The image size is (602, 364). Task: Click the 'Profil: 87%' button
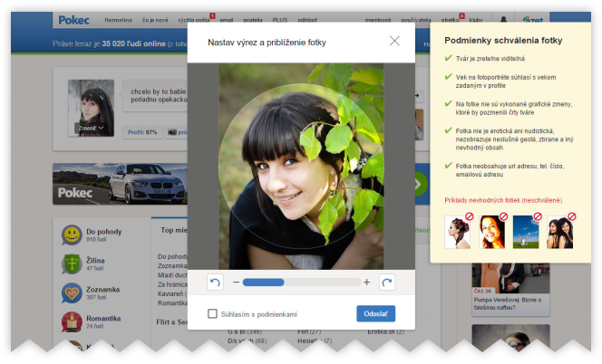(x=142, y=132)
